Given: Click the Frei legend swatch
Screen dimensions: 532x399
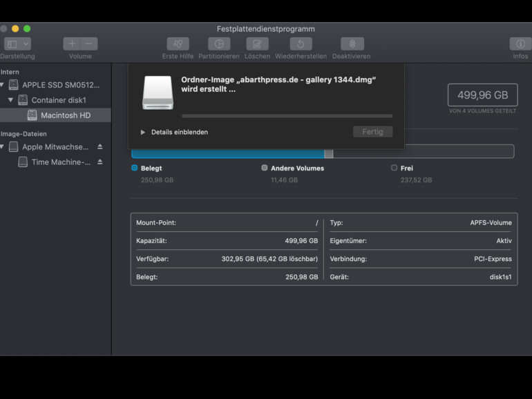Looking at the screenshot, I should (x=394, y=168).
